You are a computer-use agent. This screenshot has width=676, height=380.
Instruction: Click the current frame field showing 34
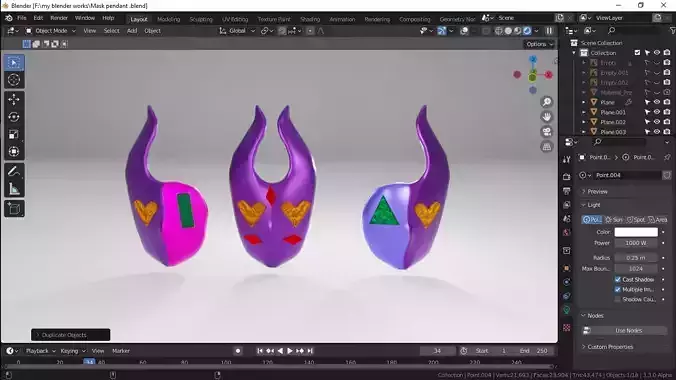coord(437,351)
